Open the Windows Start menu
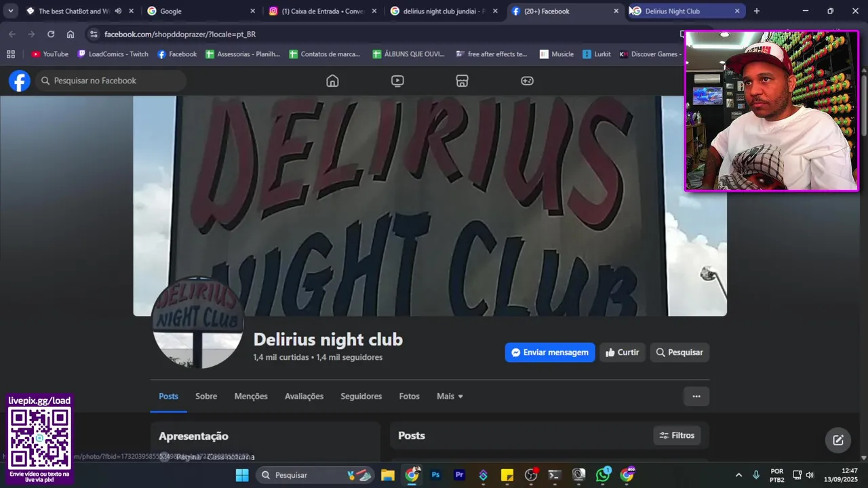 242,475
